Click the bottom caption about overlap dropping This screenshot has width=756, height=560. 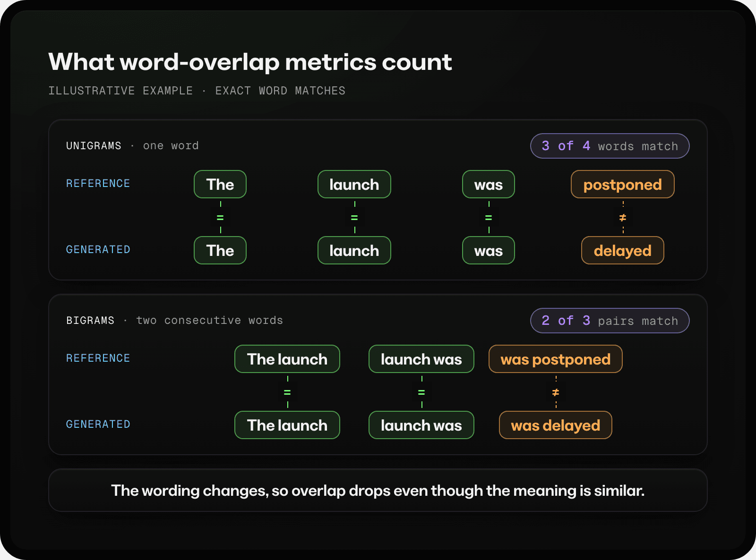point(378,491)
